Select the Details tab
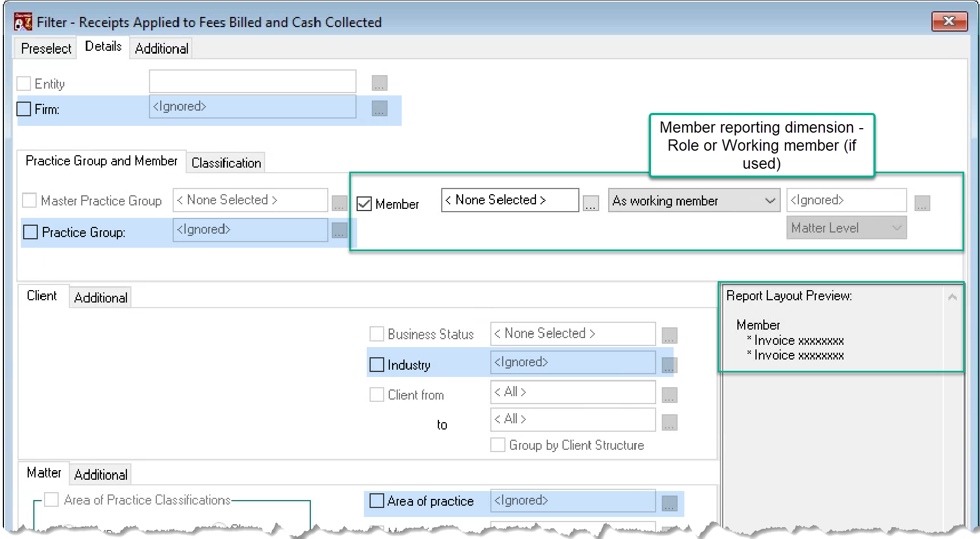 click(x=103, y=46)
